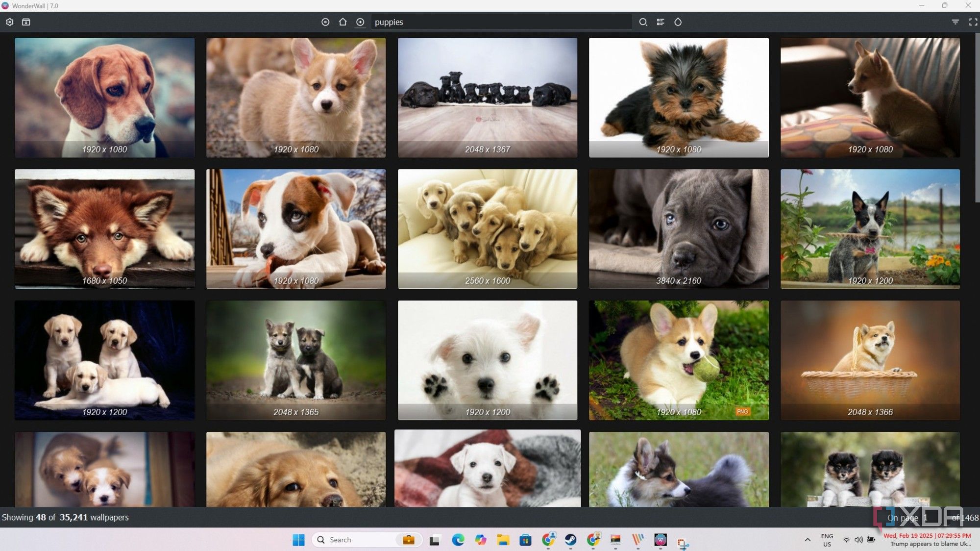Select the cattle dog puppy 1920 x 1200

coord(870,229)
